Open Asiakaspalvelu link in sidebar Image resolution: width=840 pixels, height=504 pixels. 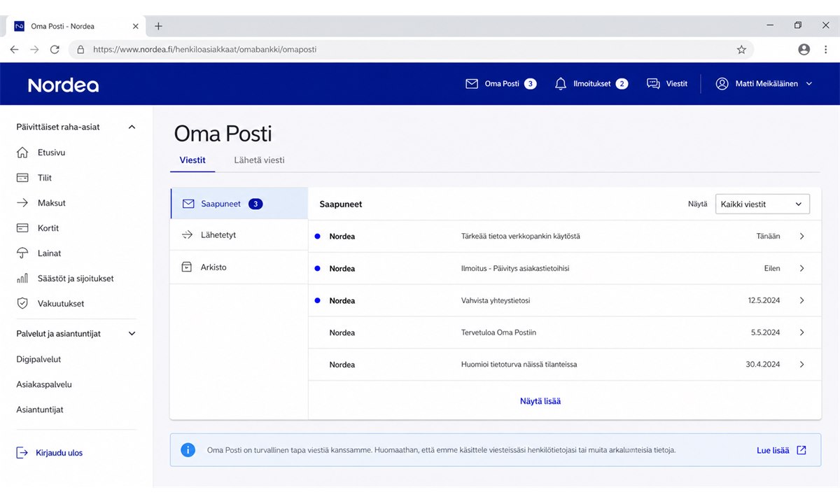click(x=44, y=384)
